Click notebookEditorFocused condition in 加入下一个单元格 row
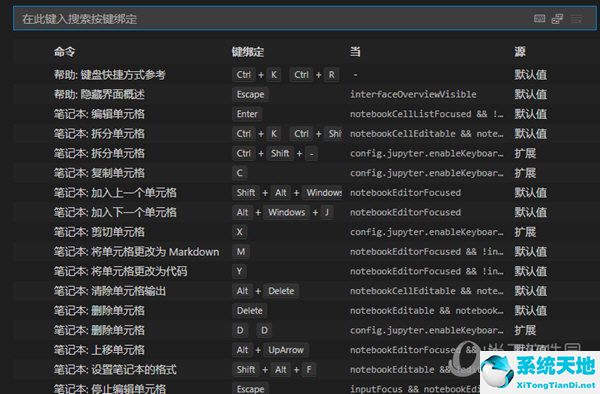 tap(405, 212)
